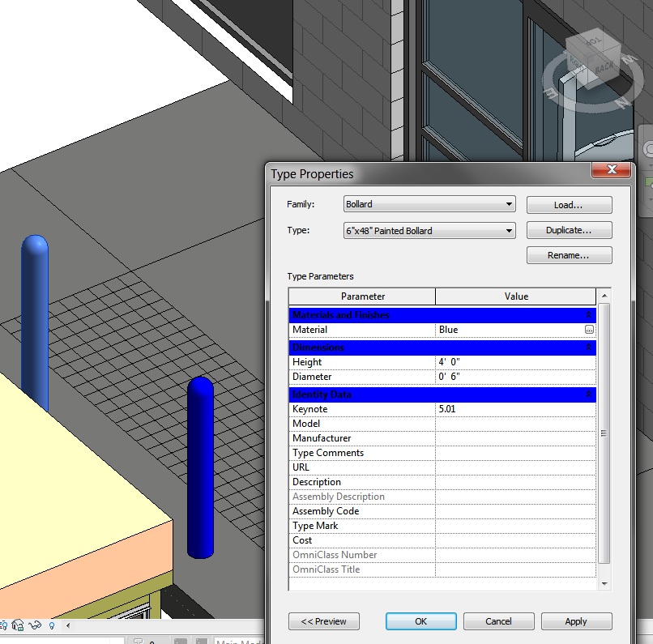Select the OmniClass Number parameter label

[335, 555]
